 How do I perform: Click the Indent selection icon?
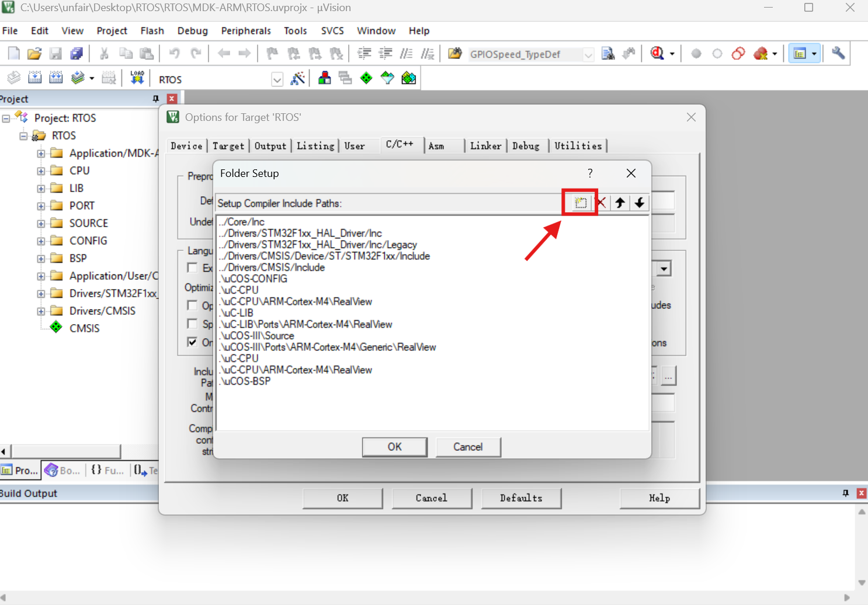364,54
